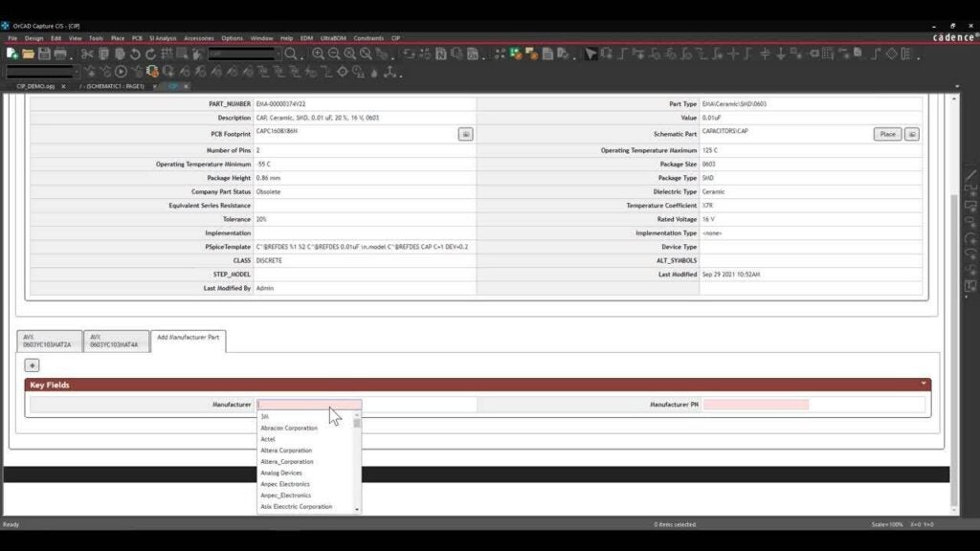Open the Place menu
The width and height of the screenshot is (980, 551).
[118, 38]
